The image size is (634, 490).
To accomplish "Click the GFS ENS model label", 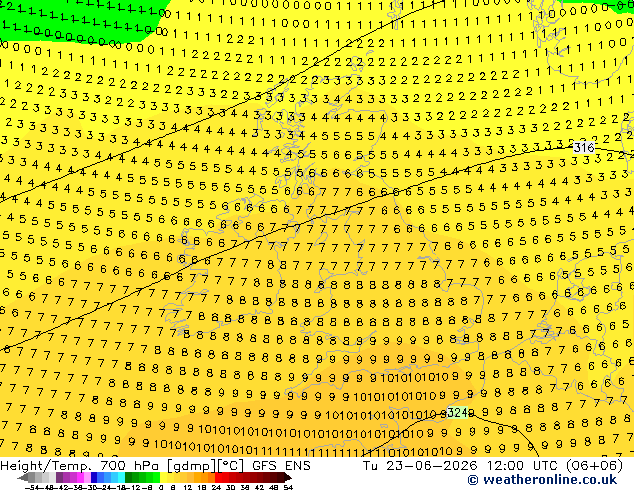I will tap(281, 466).
